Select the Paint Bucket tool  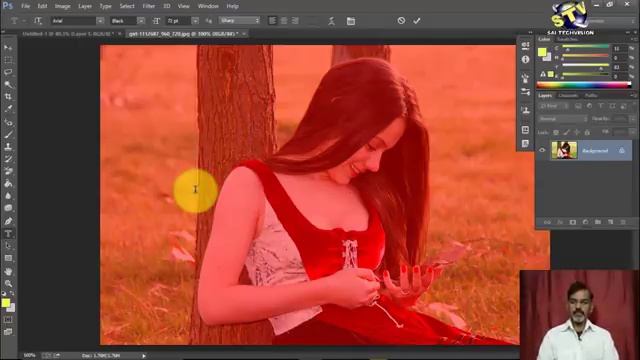(8, 184)
